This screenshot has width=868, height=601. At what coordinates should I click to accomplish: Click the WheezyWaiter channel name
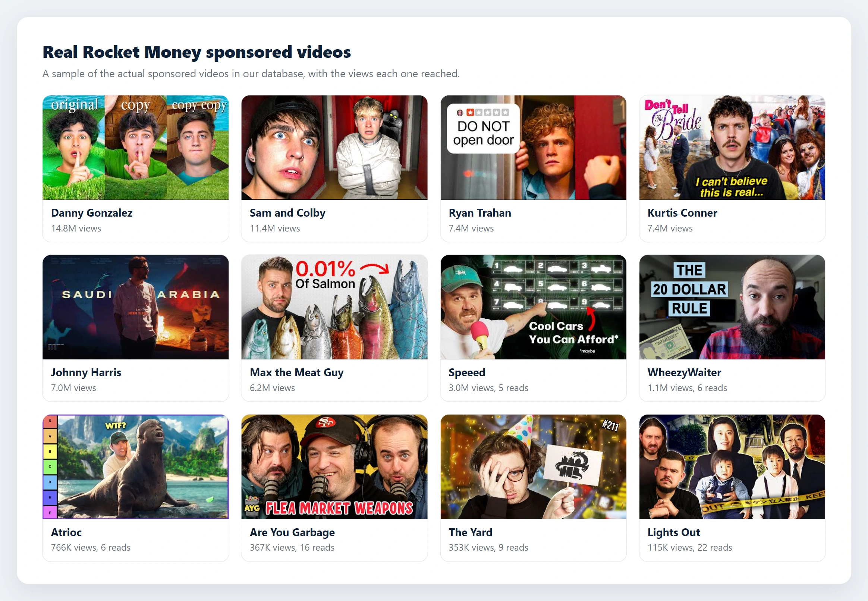coord(684,372)
